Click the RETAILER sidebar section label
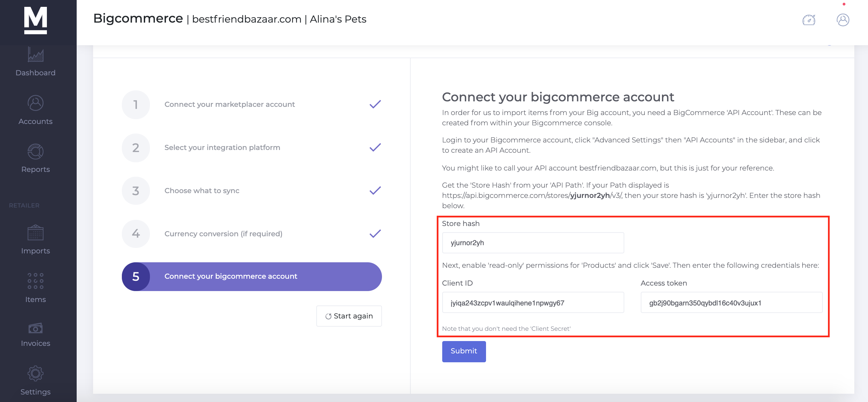The width and height of the screenshot is (868, 402). coord(24,205)
